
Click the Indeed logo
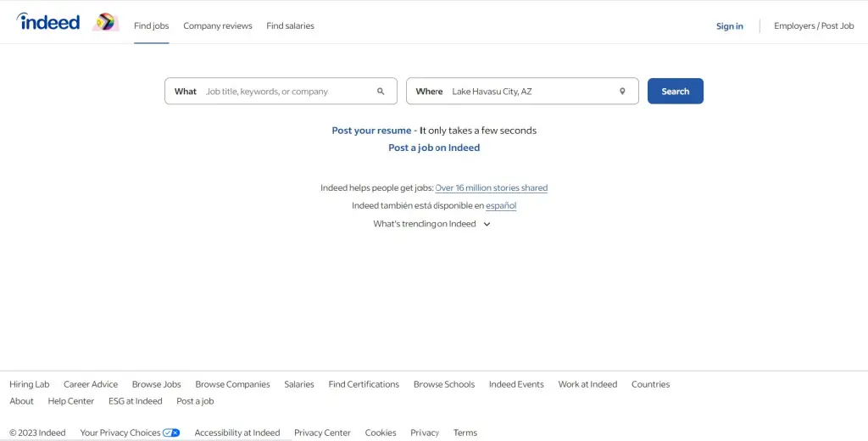pos(48,21)
